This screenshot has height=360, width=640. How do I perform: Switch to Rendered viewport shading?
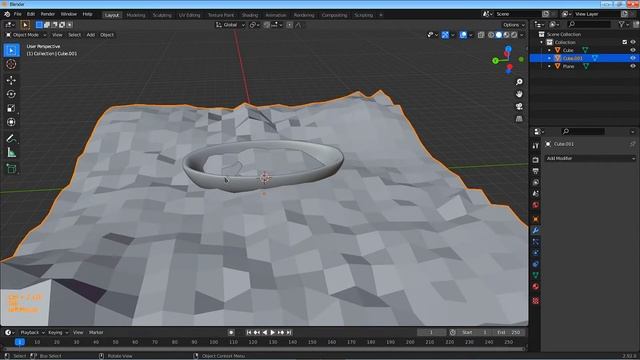click(x=514, y=35)
